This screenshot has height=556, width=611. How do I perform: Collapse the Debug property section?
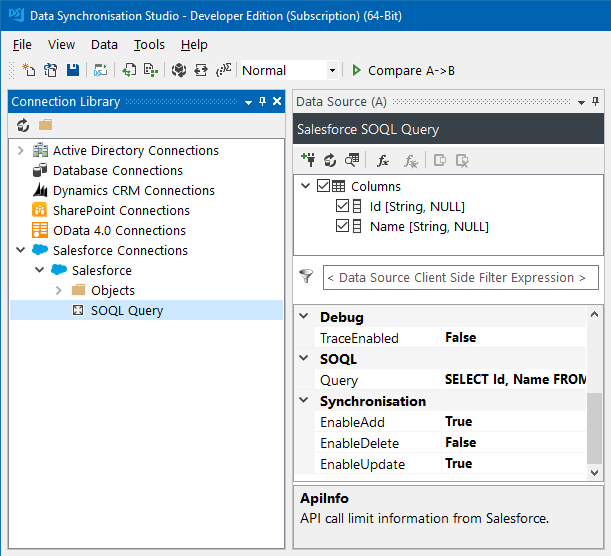point(304,316)
